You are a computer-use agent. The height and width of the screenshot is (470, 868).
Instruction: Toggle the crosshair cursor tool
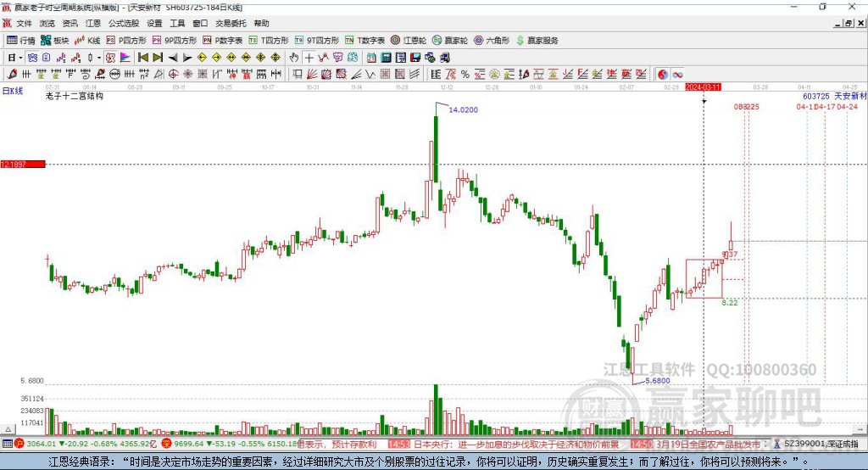click(x=309, y=58)
